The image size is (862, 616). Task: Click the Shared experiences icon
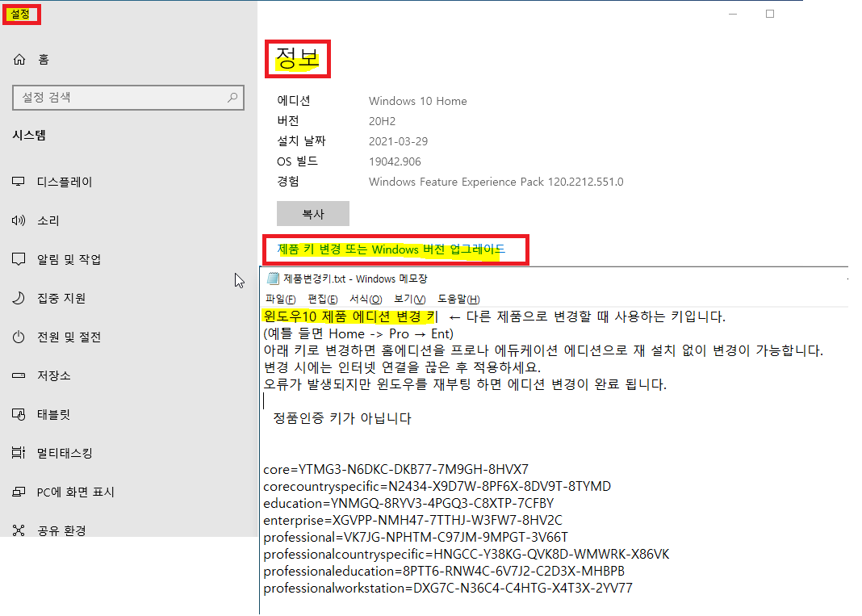click(x=19, y=530)
